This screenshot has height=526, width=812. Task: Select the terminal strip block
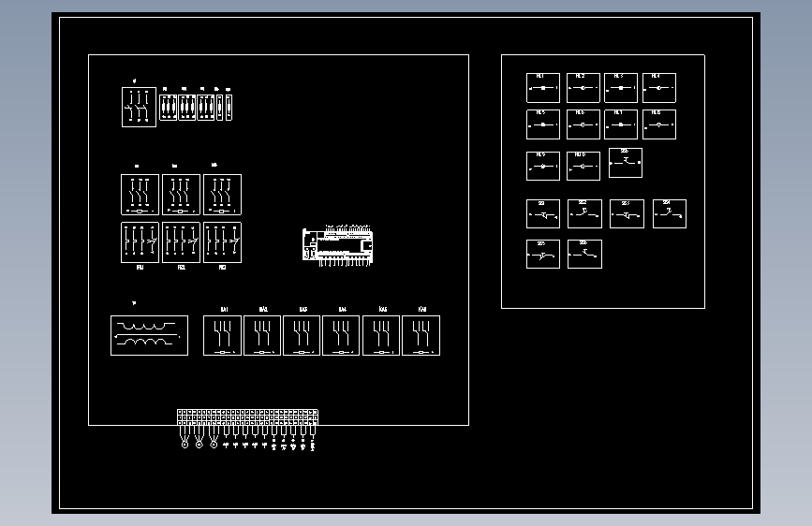pyautogui.click(x=247, y=417)
